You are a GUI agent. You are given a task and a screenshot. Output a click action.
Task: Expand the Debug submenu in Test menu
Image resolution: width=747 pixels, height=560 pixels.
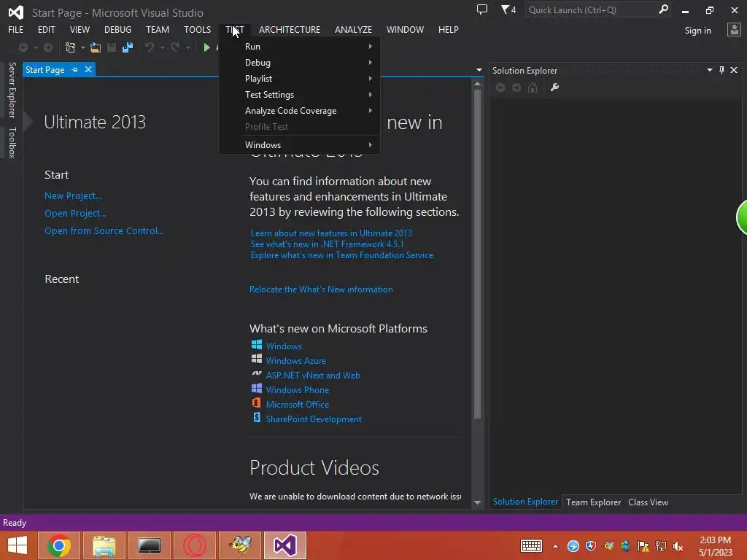tap(299, 63)
